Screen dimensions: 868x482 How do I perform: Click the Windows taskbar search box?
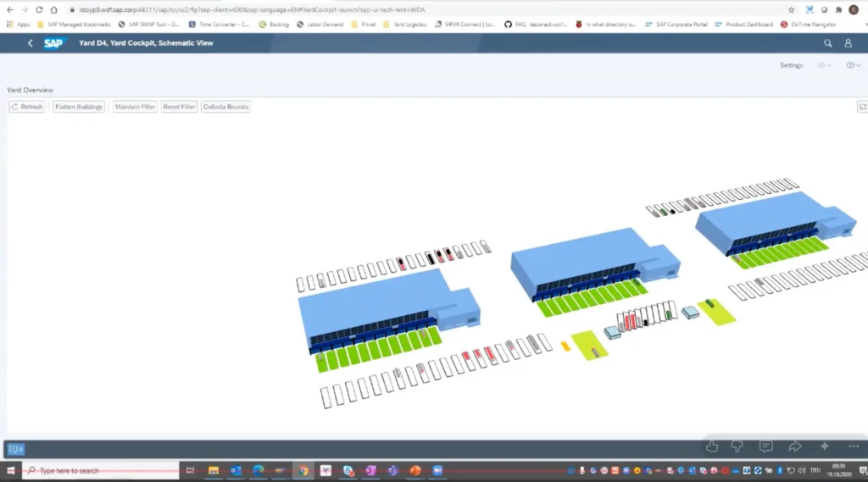[101, 471]
